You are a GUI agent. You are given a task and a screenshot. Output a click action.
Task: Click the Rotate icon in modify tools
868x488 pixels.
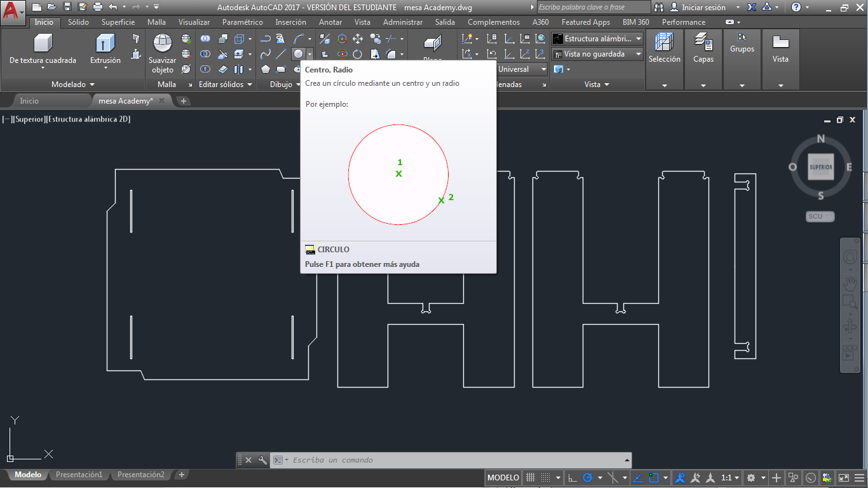point(358,54)
